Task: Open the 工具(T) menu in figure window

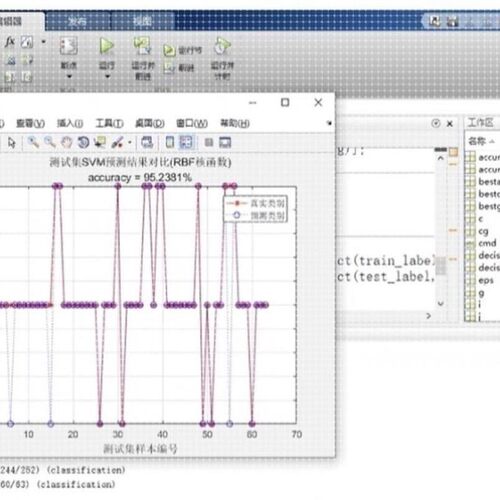Action: [x=109, y=123]
